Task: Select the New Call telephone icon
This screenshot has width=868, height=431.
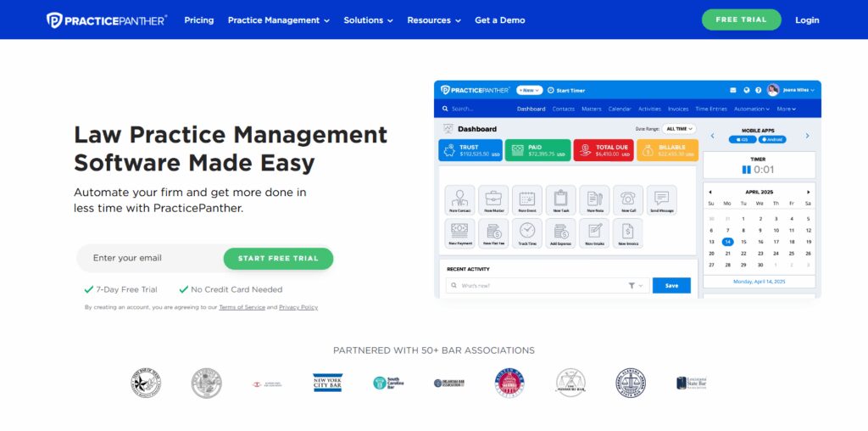Action: point(628,200)
